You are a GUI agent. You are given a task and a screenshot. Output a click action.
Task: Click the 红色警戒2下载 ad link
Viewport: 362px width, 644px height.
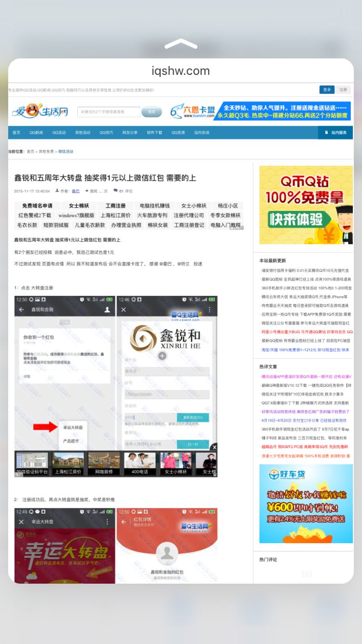(x=35, y=215)
